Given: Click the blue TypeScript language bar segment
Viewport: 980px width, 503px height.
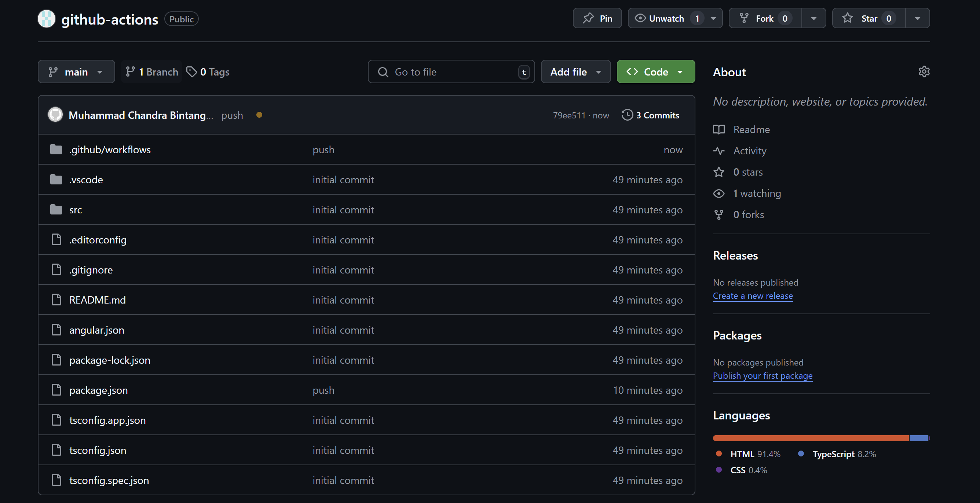Looking at the screenshot, I should 919,438.
